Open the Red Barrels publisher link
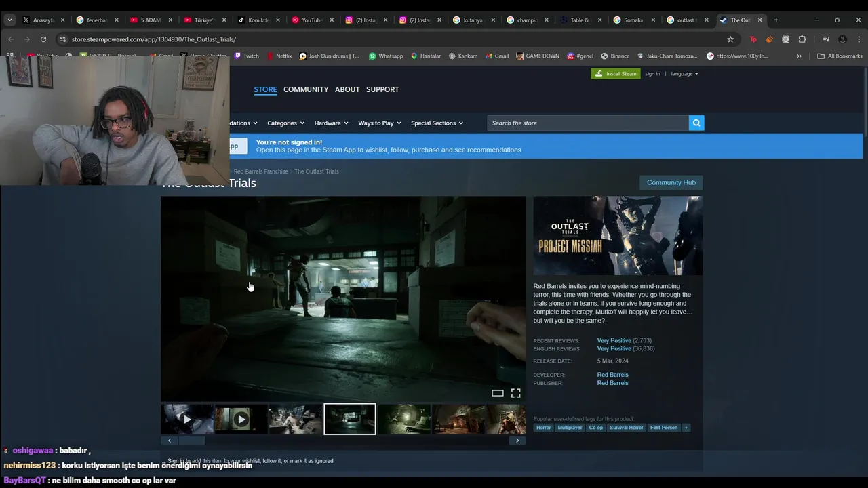Image resolution: width=868 pixels, height=488 pixels. [612, 383]
